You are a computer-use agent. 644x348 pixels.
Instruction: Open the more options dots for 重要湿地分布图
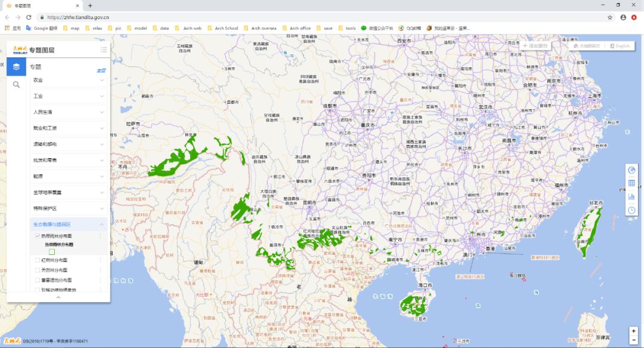[101, 280]
